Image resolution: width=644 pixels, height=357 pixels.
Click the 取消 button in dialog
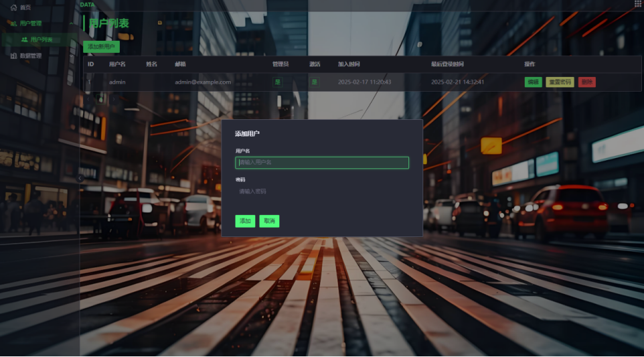(x=269, y=221)
